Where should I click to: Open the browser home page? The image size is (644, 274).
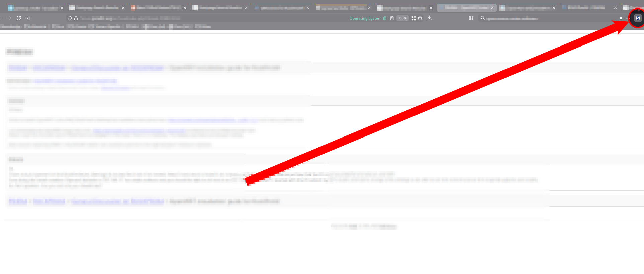click(28, 18)
